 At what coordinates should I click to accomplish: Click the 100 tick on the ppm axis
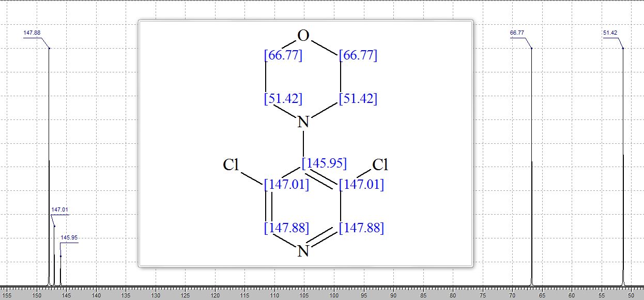coord(334,295)
